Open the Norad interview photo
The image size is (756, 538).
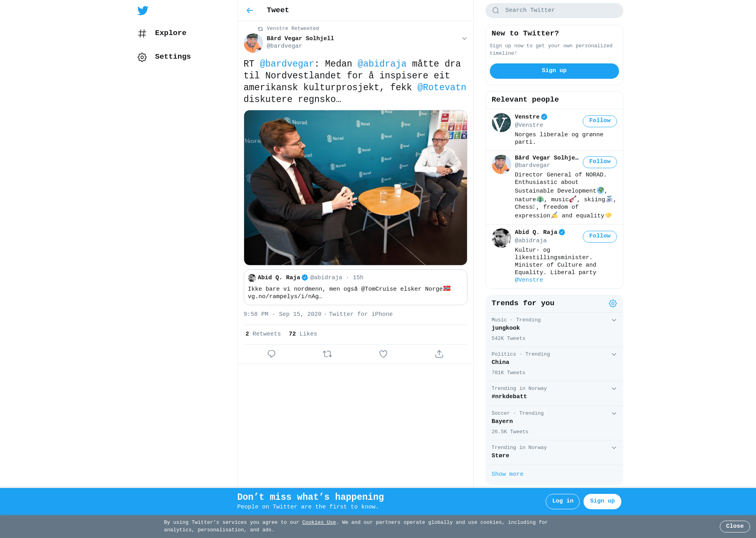[x=356, y=188]
